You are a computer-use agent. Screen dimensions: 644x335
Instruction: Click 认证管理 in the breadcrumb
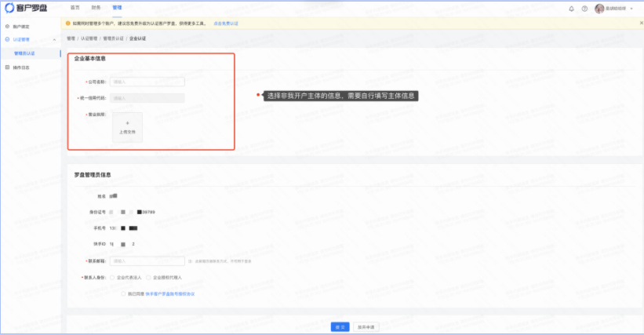[89, 38]
